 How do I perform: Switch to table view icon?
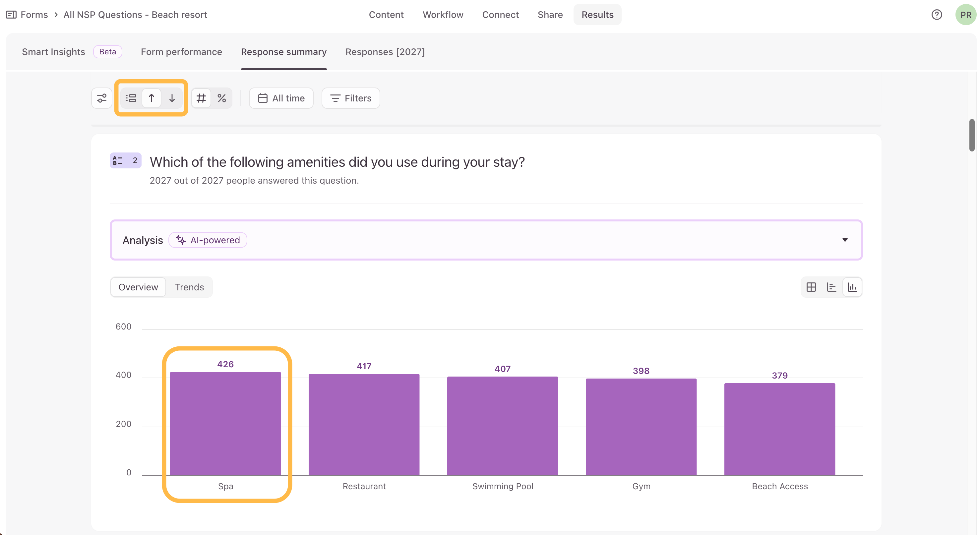(811, 287)
